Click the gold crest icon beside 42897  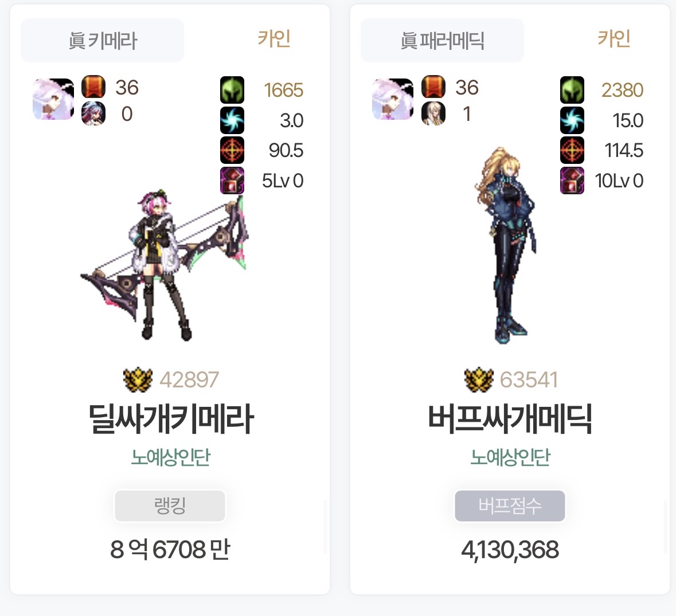coord(138,379)
